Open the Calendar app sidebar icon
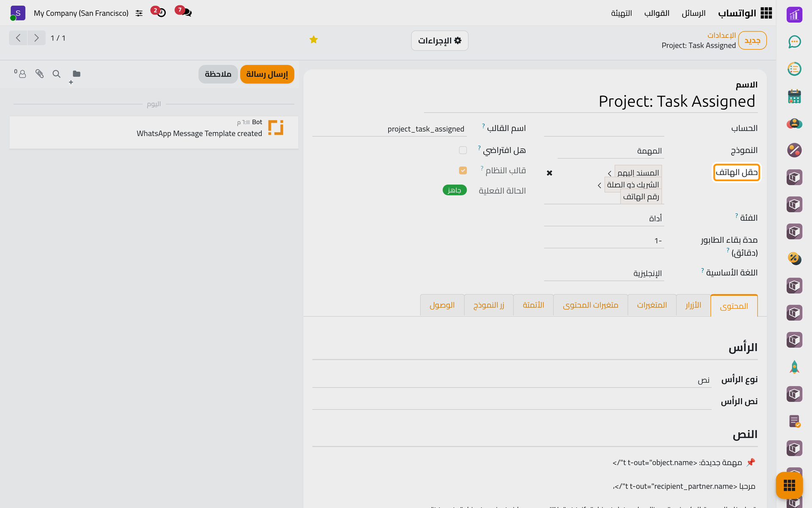Viewport: 812px width, 508px height. [794, 96]
